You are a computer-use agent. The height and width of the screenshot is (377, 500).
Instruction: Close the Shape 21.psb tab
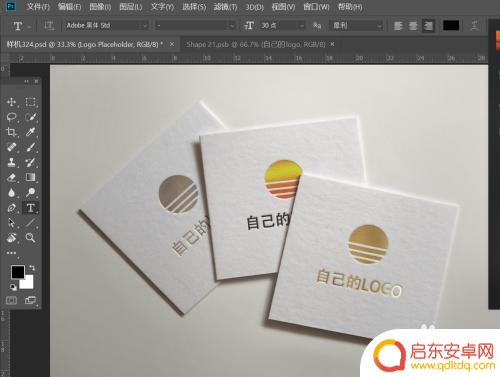(x=332, y=44)
